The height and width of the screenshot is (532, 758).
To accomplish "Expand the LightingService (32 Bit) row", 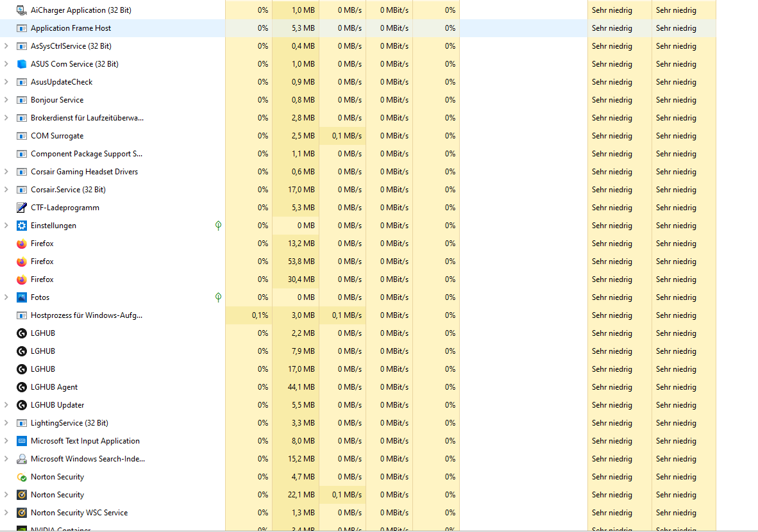I will coord(6,423).
